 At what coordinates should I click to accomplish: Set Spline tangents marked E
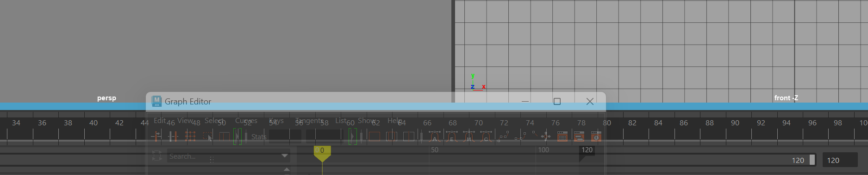[x=452, y=136]
